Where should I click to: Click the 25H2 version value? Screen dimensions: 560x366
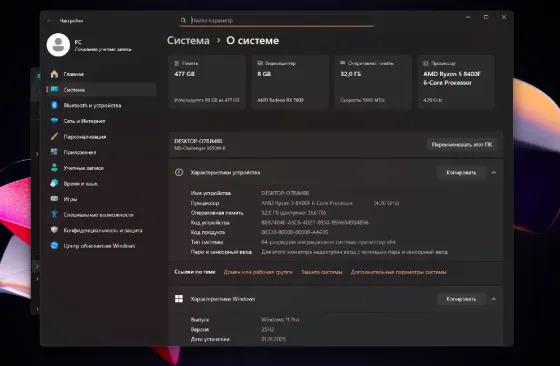[268, 330]
